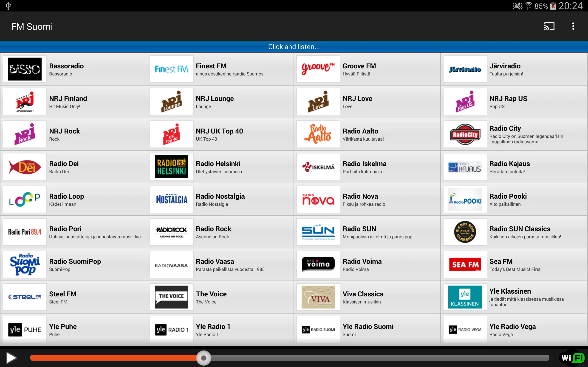Viewport: 588px width, 367px height.
Task: Open the Sea FM station icon
Action: click(464, 264)
